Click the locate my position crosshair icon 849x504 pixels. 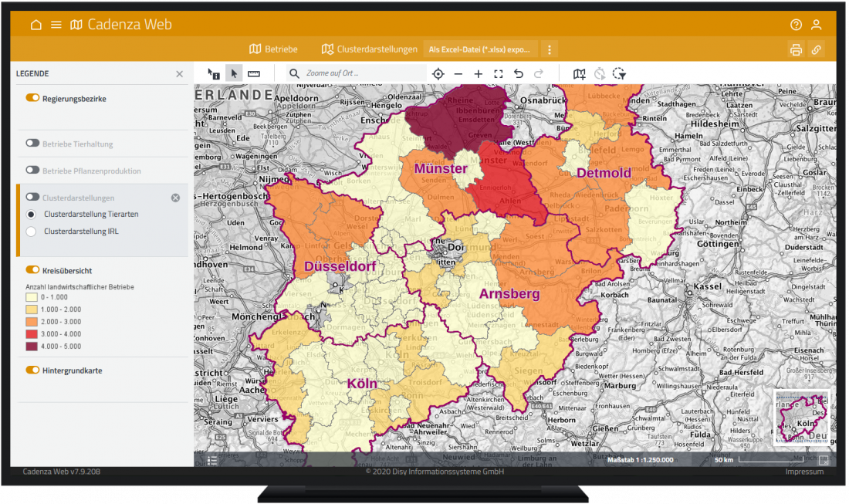438,73
